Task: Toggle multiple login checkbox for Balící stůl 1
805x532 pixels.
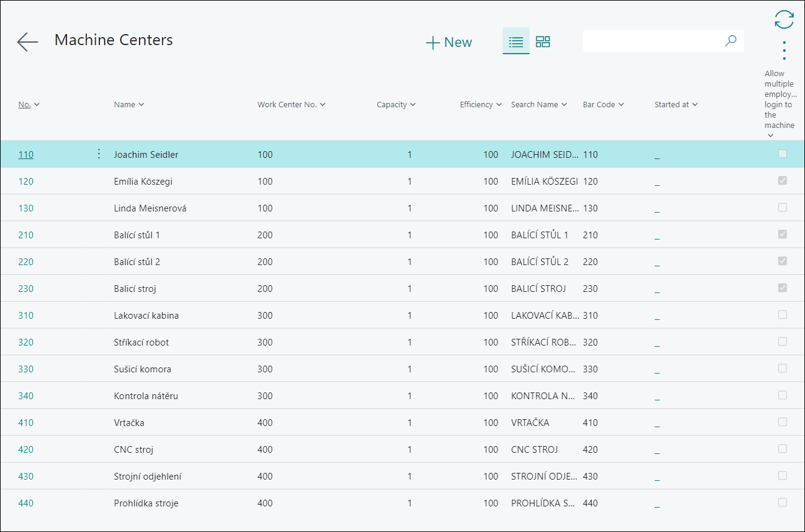Action: [x=782, y=235]
